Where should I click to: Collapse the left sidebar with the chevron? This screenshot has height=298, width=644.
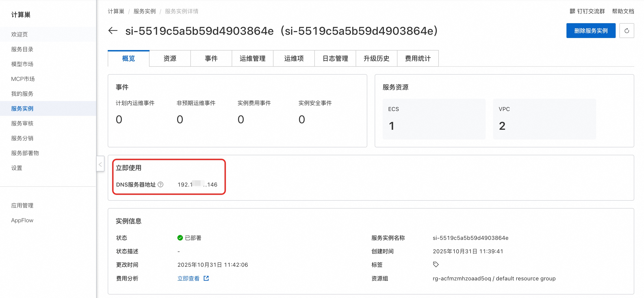click(x=100, y=164)
